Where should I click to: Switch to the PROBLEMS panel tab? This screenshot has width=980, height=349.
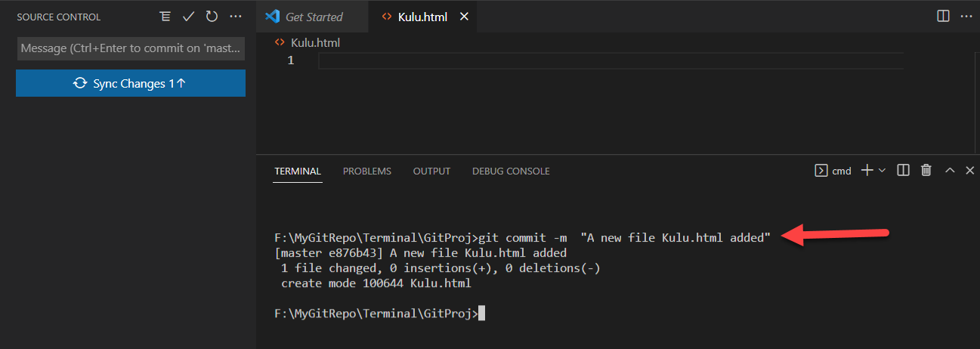[367, 171]
